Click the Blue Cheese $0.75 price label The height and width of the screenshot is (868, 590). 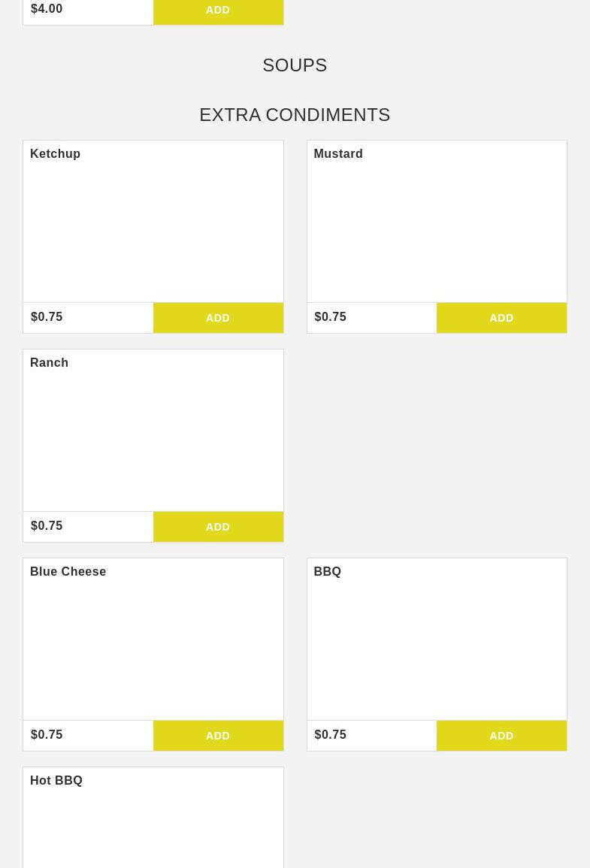(x=47, y=734)
